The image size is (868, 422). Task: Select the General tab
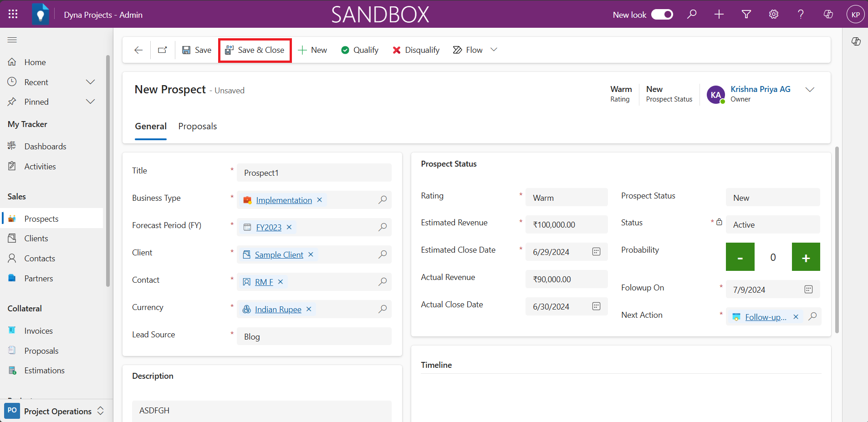coord(151,126)
